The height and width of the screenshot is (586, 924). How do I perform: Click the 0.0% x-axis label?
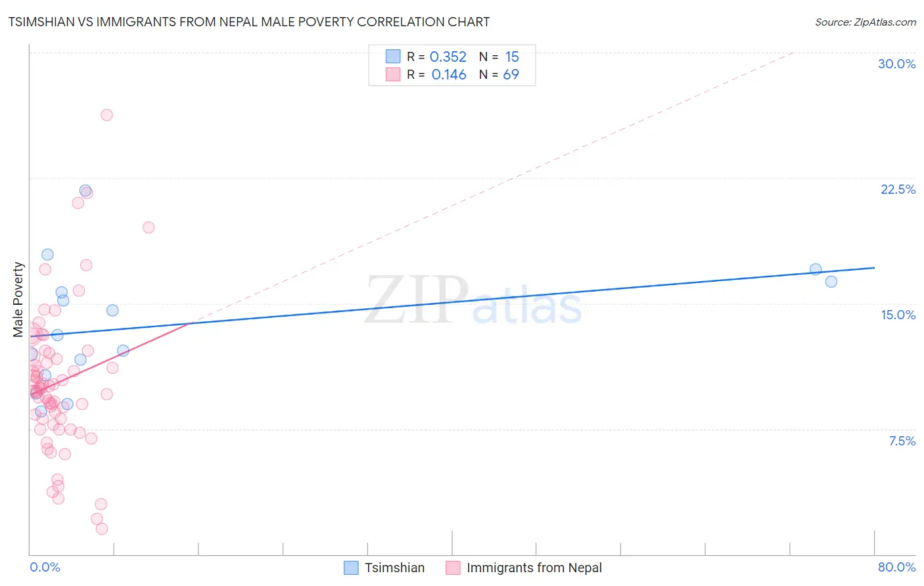45,567
